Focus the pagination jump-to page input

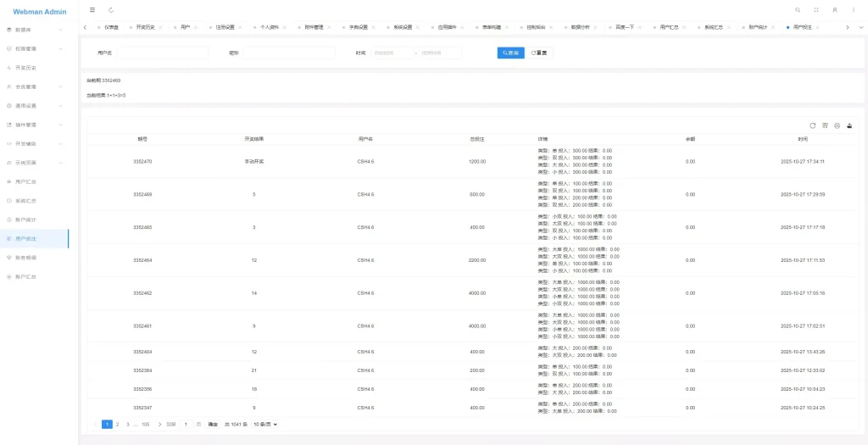(x=186, y=424)
